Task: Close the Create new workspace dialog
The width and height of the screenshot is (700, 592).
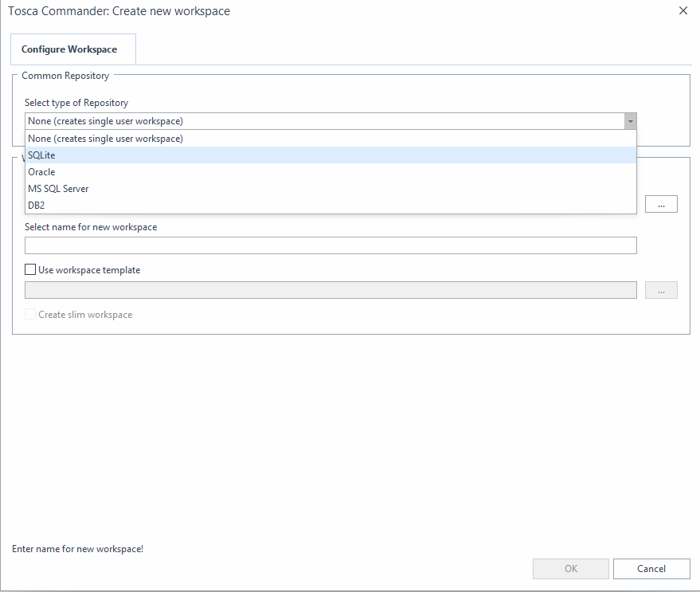Action: tap(682, 11)
